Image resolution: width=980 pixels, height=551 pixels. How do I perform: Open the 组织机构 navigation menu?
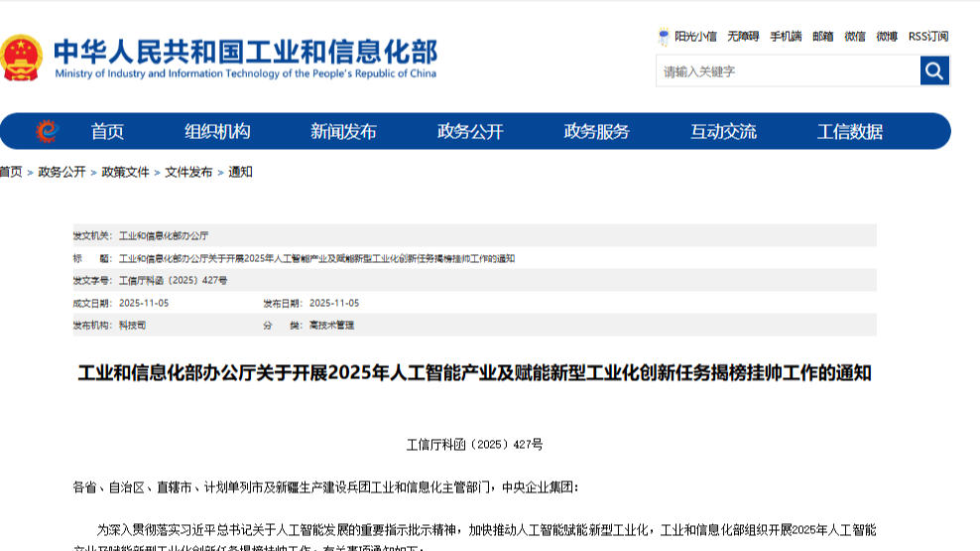tap(217, 131)
